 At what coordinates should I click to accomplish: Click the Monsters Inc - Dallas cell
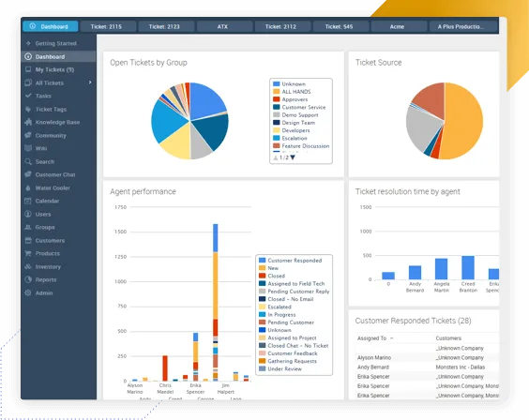(461, 367)
